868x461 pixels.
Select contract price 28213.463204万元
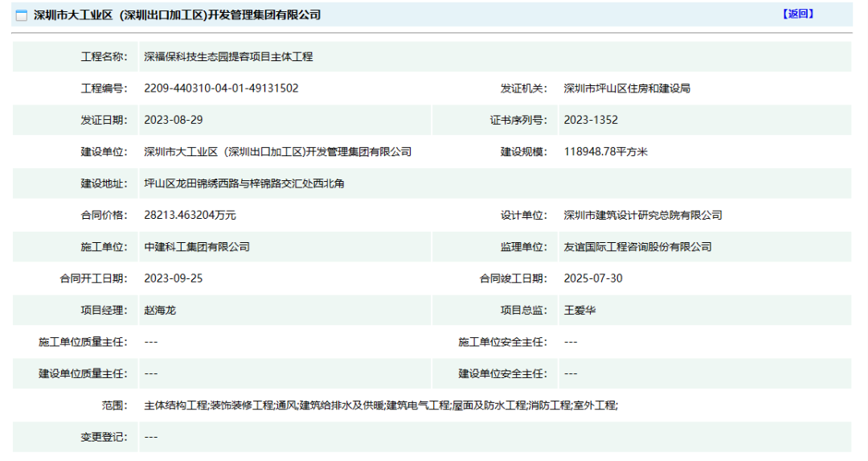[x=190, y=215]
